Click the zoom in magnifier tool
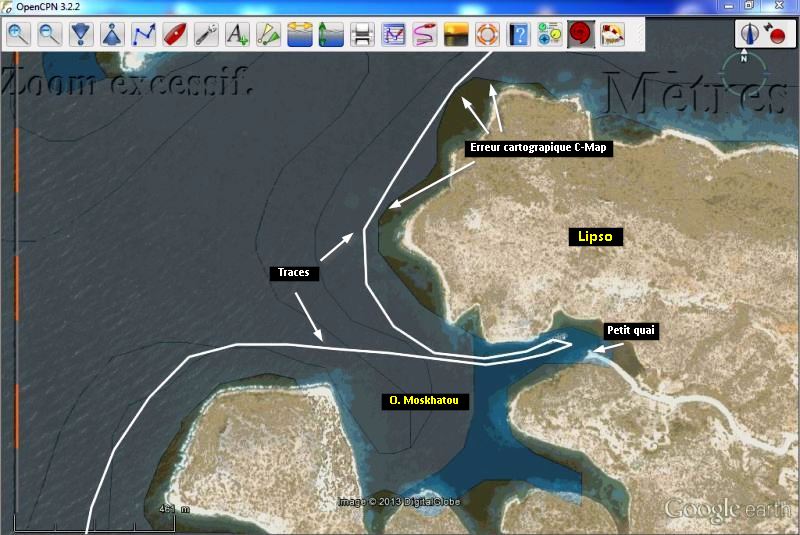 pos(18,35)
